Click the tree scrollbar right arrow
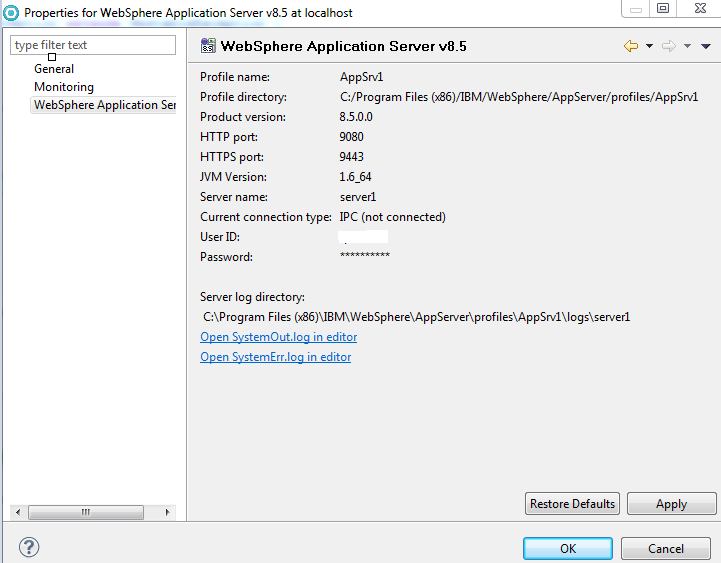 pos(168,512)
